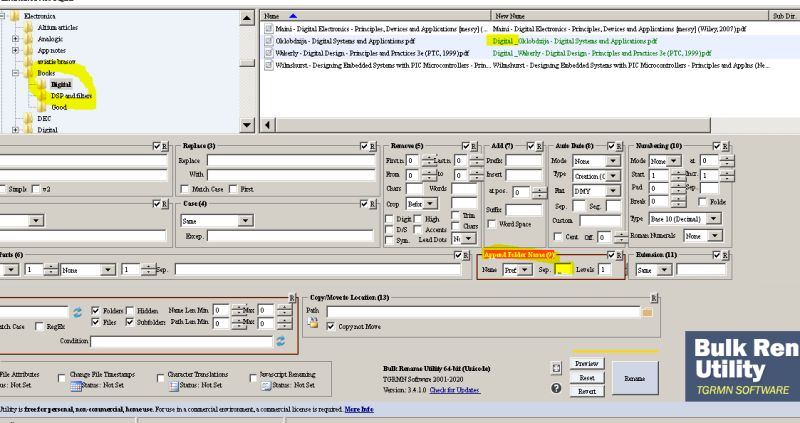Select the Digital subfolder under Books
Screen dimensions: 800x423
[61, 84]
